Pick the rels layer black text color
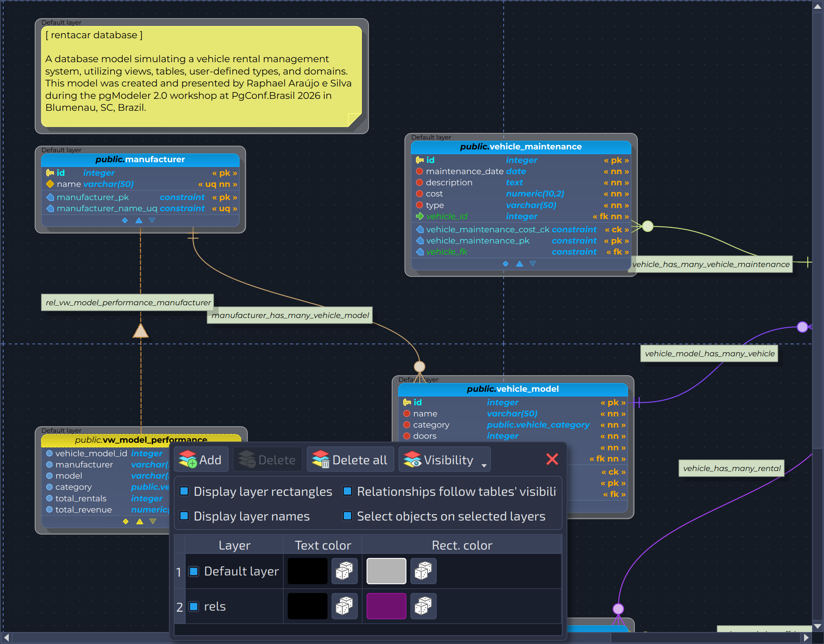 tap(308, 606)
